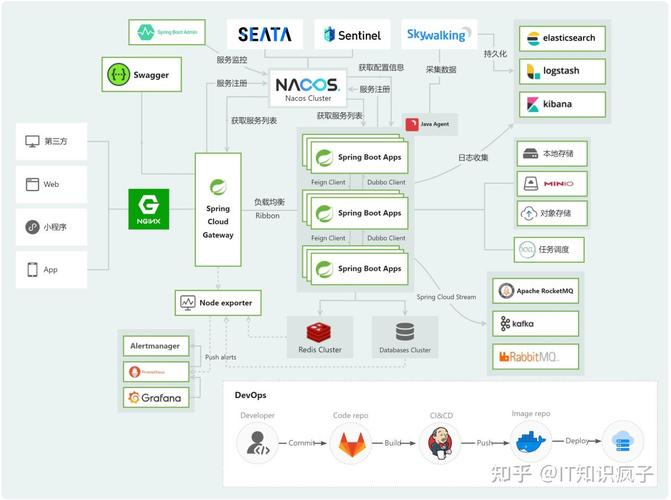Click the Sentinel shield icon
Image resolution: width=671 pixels, height=500 pixels.
click(x=329, y=34)
